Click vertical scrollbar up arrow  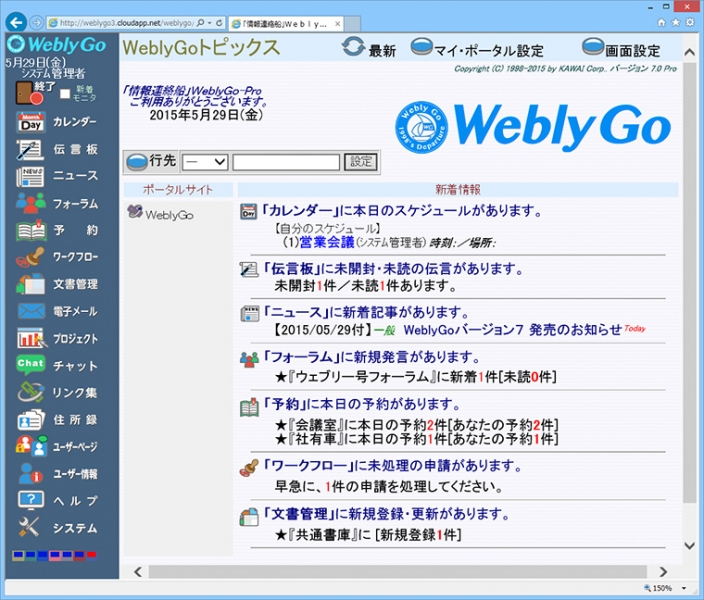point(690,52)
